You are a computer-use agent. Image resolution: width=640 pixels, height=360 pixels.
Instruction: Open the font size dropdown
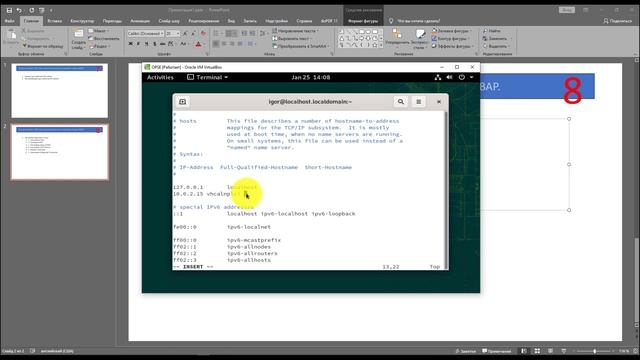coord(178,33)
